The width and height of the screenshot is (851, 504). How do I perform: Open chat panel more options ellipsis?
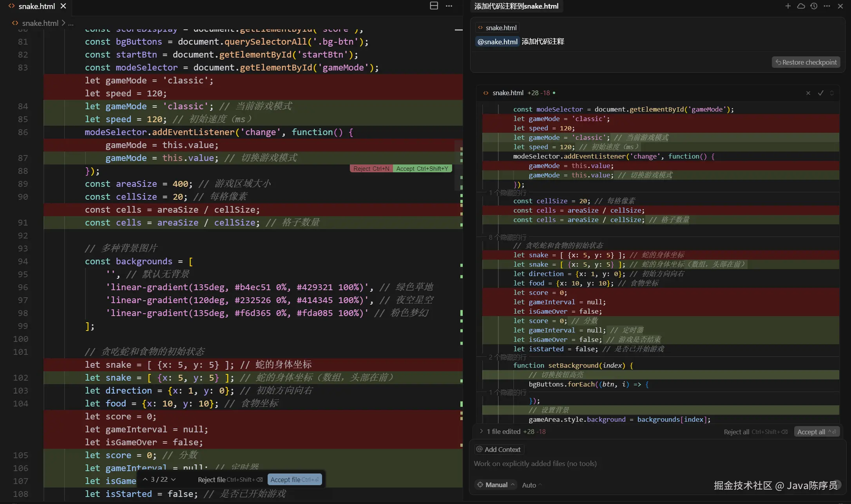[x=827, y=6]
